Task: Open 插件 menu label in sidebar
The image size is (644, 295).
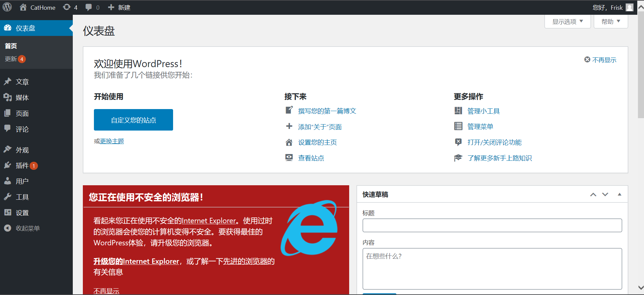Action: pyautogui.click(x=22, y=165)
